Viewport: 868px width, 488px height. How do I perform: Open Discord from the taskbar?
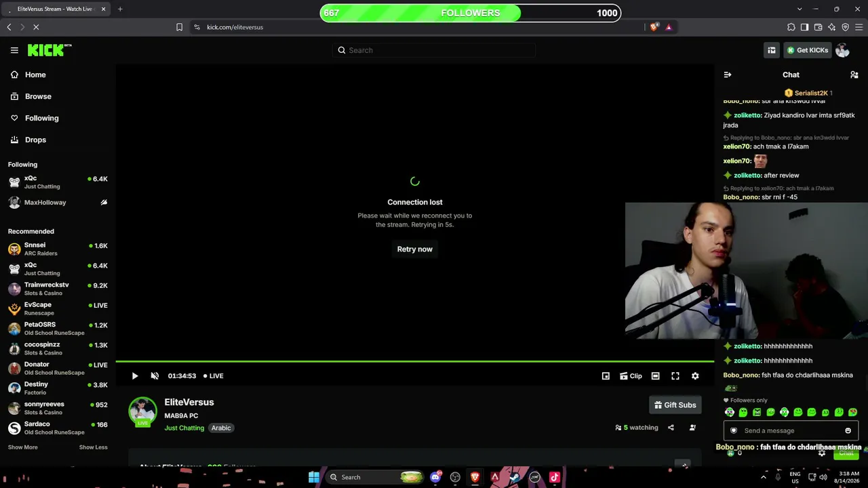coord(435,477)
